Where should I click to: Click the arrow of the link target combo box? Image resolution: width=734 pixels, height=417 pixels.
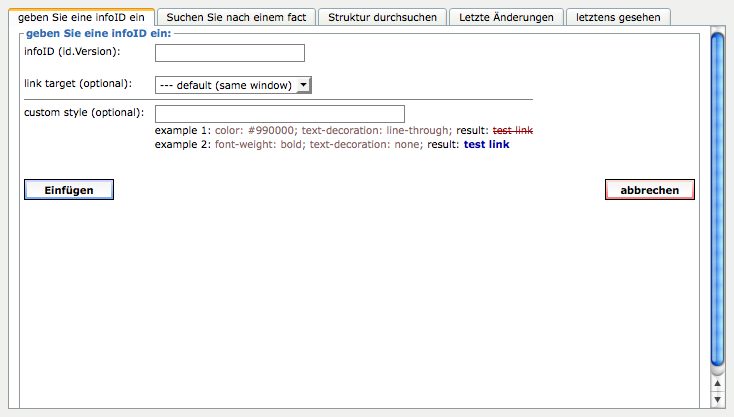304,85
